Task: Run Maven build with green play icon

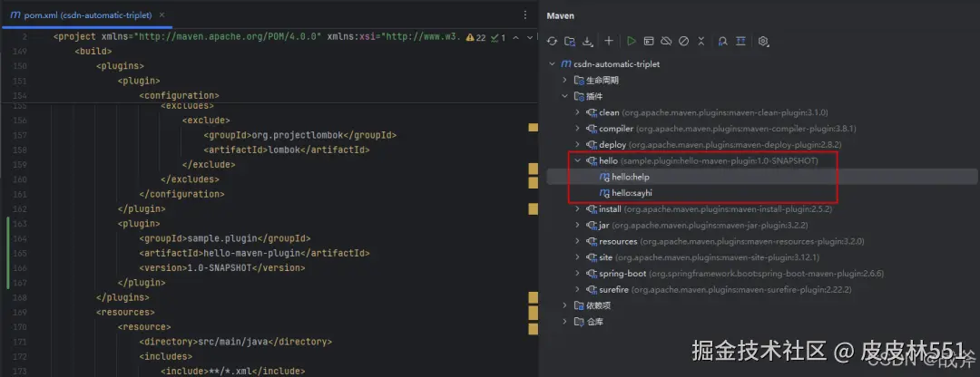Action: tap(632, 42)
